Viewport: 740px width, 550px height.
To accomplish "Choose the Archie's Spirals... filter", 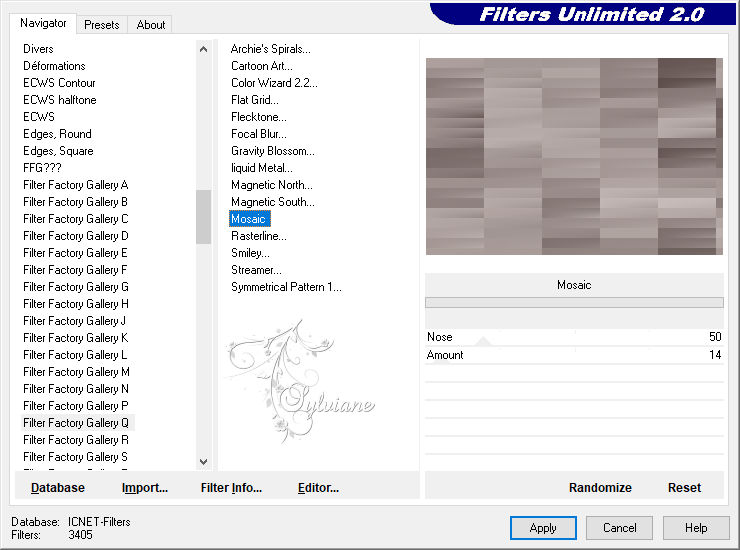I will point(271,49).
